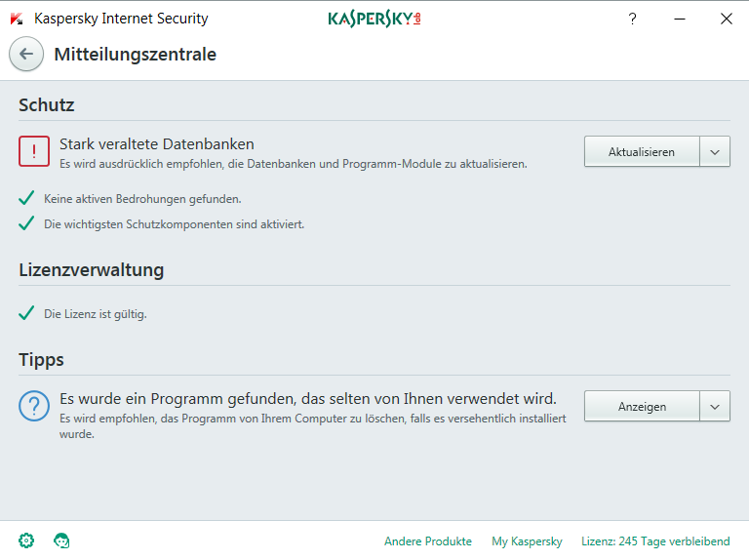Screen dimensions: 749x560
Task: Click 'Die wichtigsten Schutzkomponenten sind aktiviert.' text
Action: tap(174, 224)
